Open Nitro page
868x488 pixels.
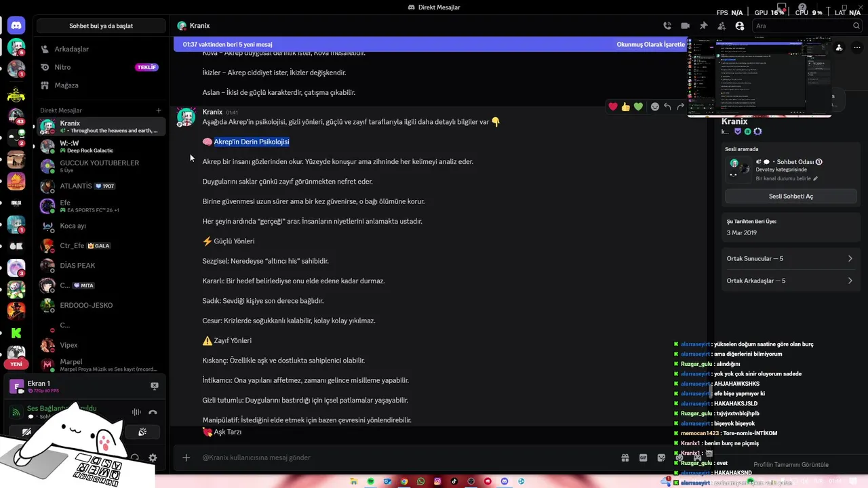pyautogui.click(x=101, y=67)
